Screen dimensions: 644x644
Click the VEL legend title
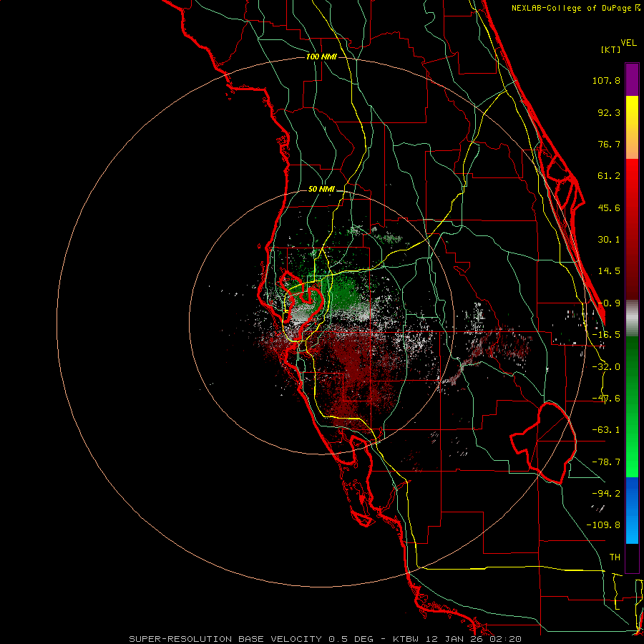click(628, 43)
